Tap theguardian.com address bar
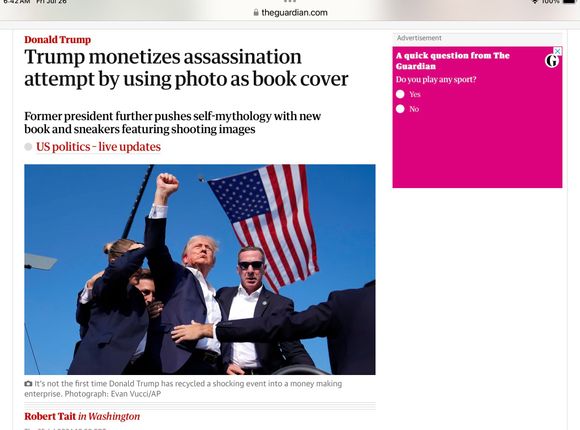Viewport: 580px width, 430px height. point(290,12)
